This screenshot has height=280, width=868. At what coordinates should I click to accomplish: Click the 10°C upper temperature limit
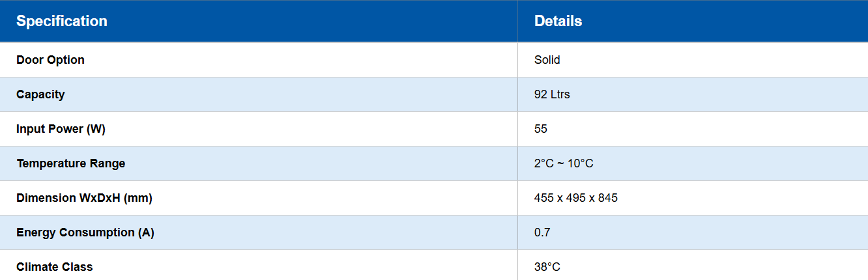coord(580,163)
